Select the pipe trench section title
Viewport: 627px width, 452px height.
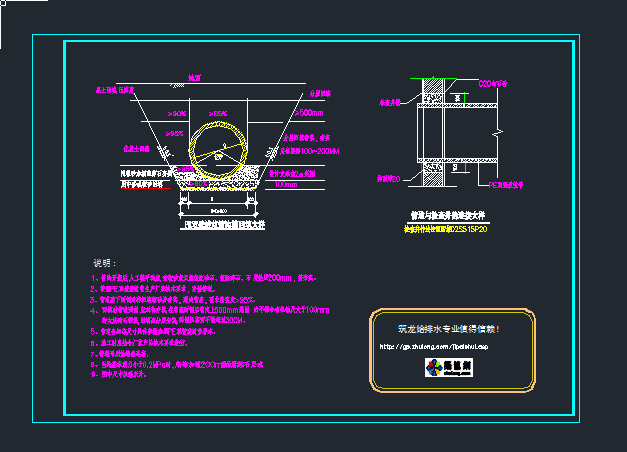coord(217,226)
